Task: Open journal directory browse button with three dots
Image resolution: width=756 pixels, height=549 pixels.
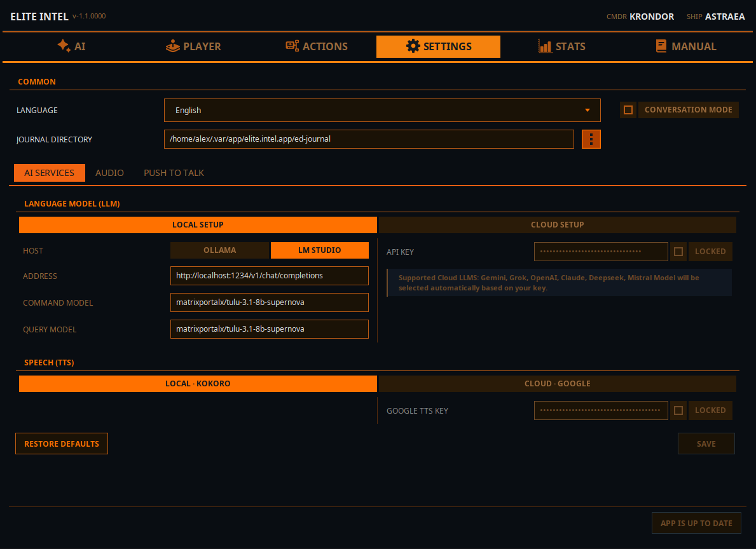Action: click(591, 139)
